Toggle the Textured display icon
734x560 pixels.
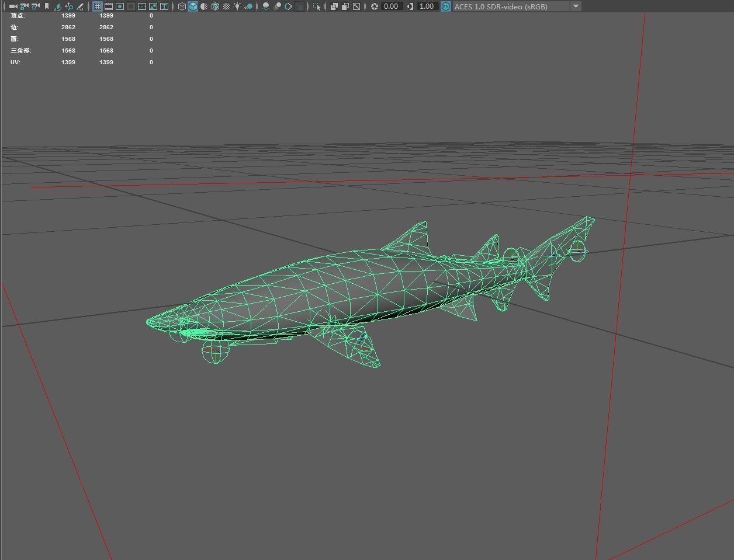tap(226, 6)
